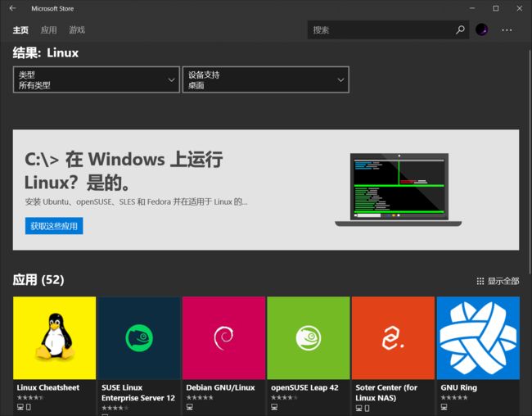Click the grid icon beside 显示全部
This screenshot has width=532, height=416.
pos(480,281)
